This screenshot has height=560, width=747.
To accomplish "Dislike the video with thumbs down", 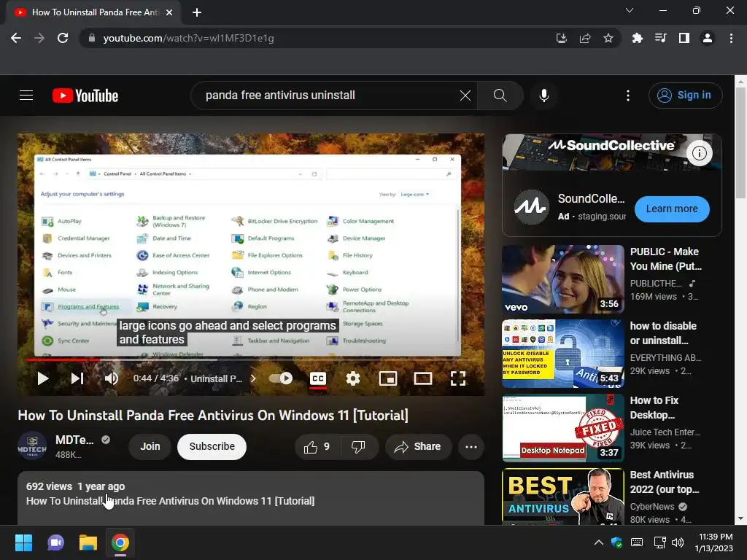I will pos(358,447).
